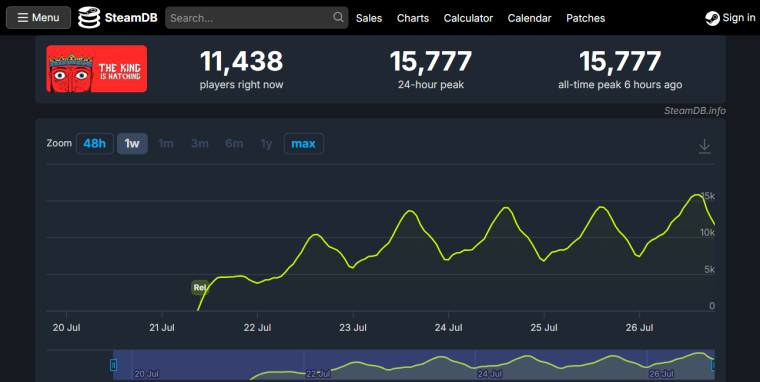Open the Sales page
Image resolution: width=760 pixels, height=382 pixels.
tap(369, 18)
